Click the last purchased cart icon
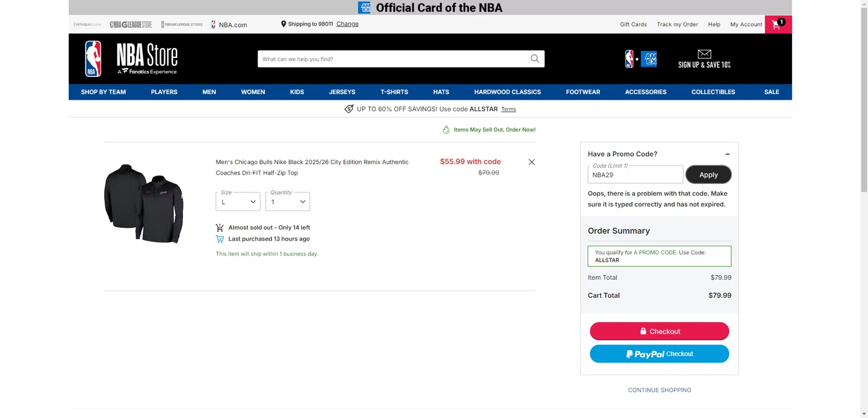The height and width of the screenshot is (418, 868). pyautogui.click(x=220, y=239)
